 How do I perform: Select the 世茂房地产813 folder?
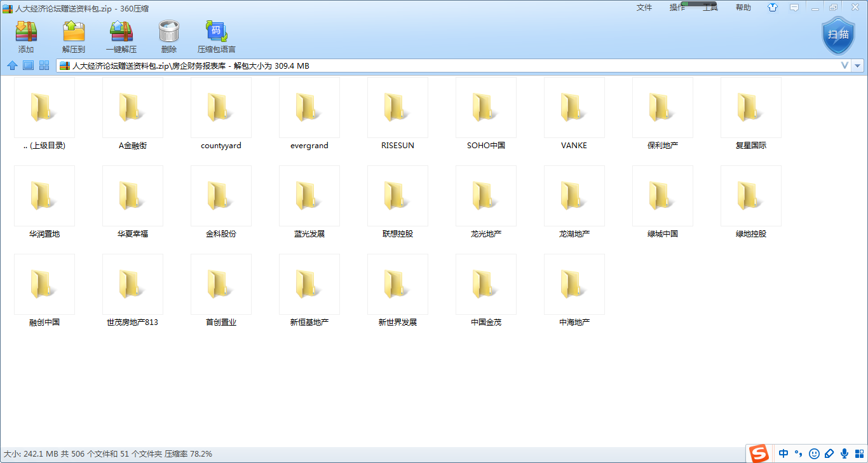point(132,291)
